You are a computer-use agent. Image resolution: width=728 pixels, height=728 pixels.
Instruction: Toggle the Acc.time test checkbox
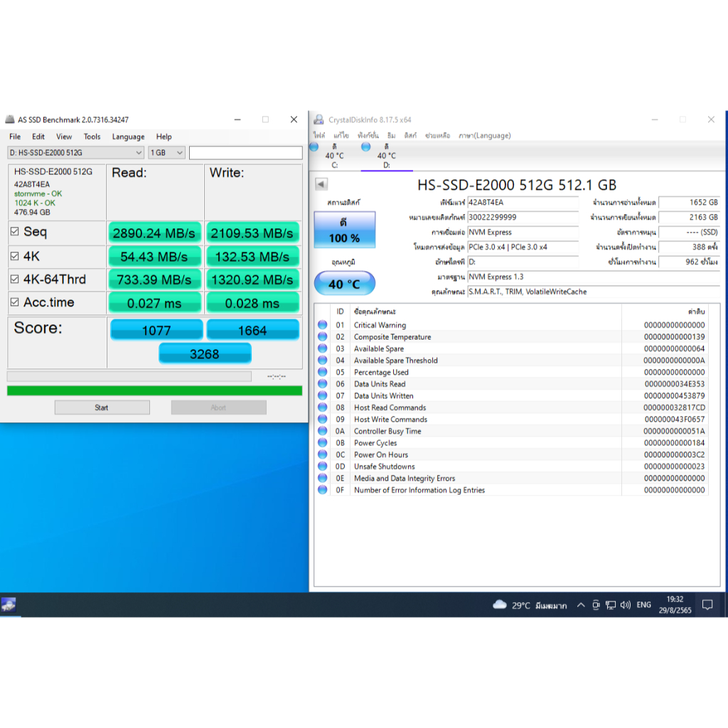tap(15, 303)
